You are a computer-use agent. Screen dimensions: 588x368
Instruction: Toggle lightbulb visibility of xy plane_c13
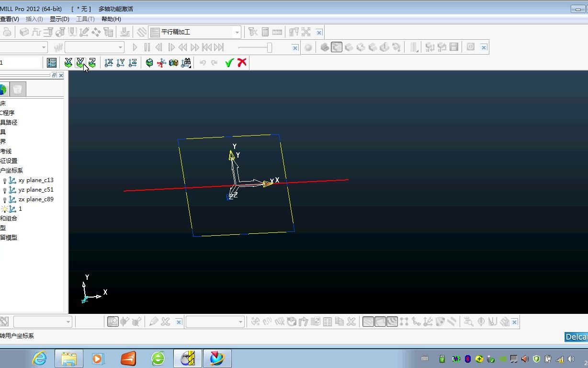5,181
